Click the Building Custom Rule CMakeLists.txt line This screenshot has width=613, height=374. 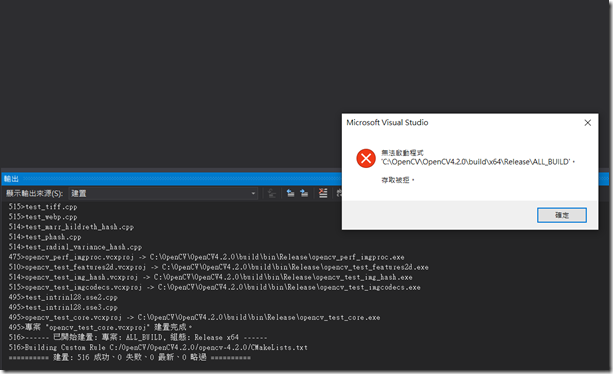[158, 347]
